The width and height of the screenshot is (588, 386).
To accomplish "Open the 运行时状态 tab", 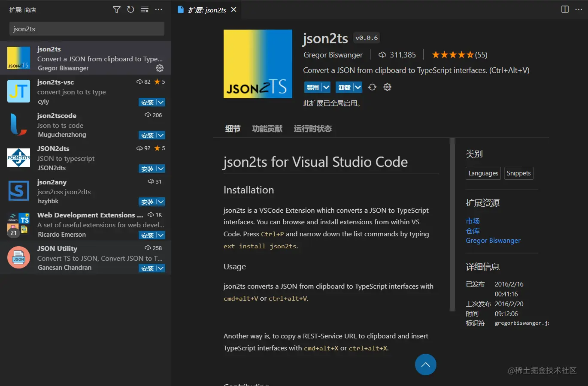I will [x=312, y=128].
